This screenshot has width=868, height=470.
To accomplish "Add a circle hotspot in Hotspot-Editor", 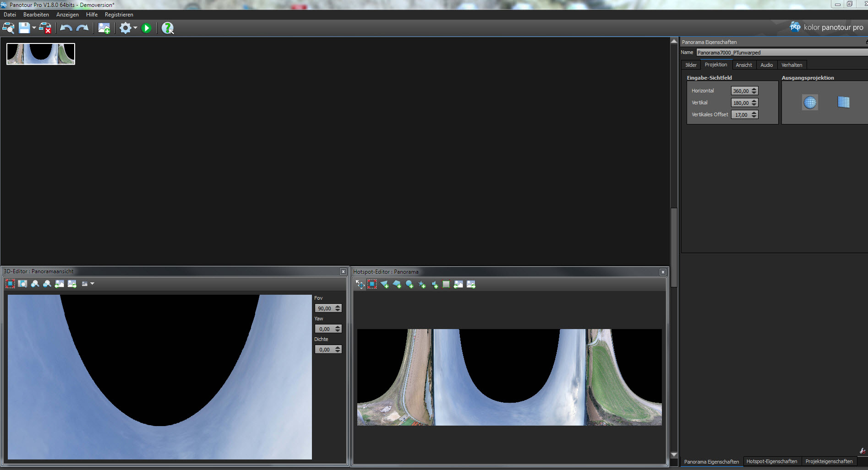I will (x=409, y=285).
